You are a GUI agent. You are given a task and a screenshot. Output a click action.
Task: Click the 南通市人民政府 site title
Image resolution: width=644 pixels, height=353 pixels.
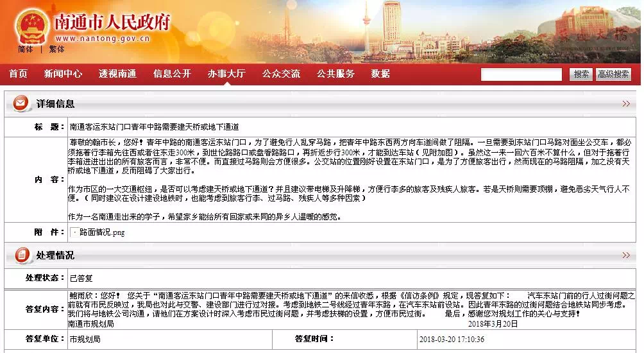pos(112,22)
